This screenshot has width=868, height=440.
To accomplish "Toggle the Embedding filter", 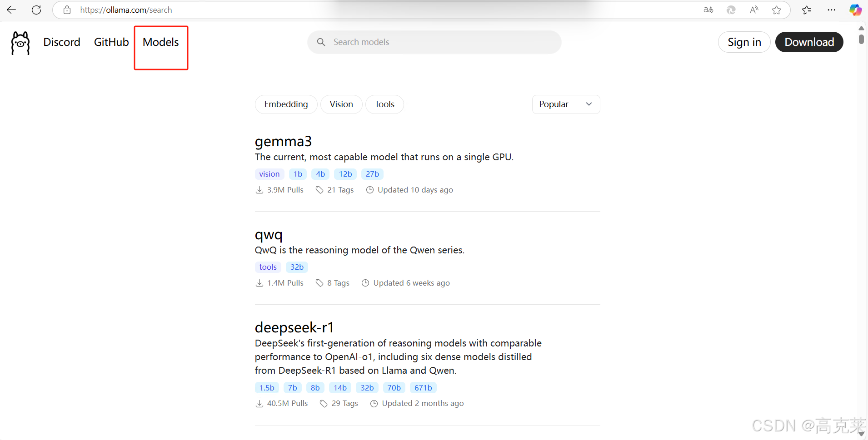I will 286,104.
